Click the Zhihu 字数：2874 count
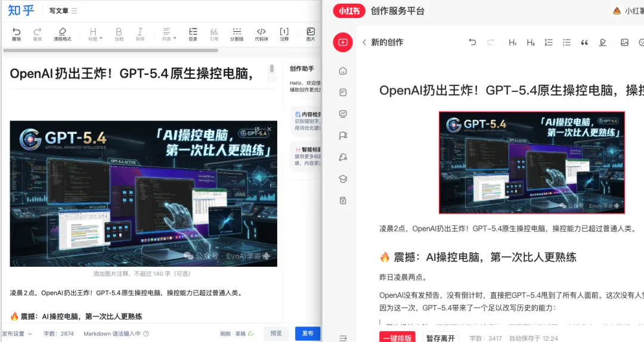644x342 pixels. 58,334
